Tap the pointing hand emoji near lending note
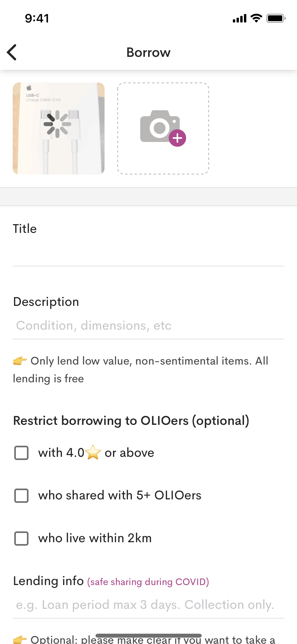Image resolution: width=297 pixels, height=644 pixels. point(20,361)
